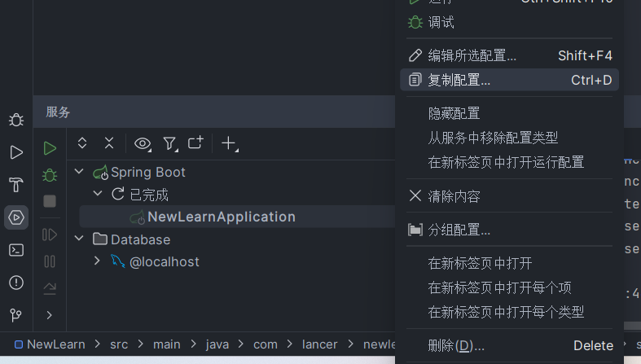Collapse the Spring Boot node
The image size is (641, 364).
point(79,172)
